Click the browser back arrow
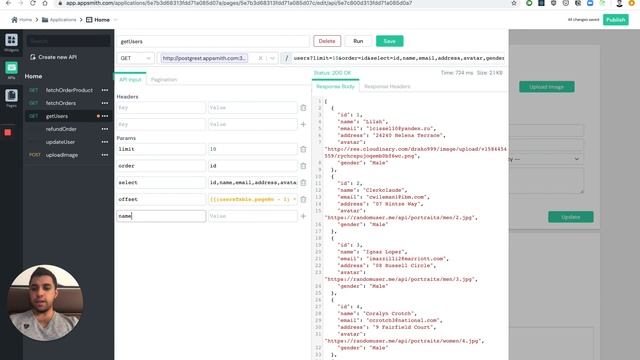 click(x=8, y=3)
